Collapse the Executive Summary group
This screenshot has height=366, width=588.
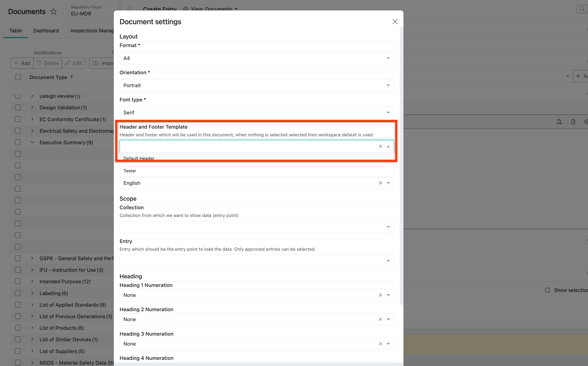[32, 142]
